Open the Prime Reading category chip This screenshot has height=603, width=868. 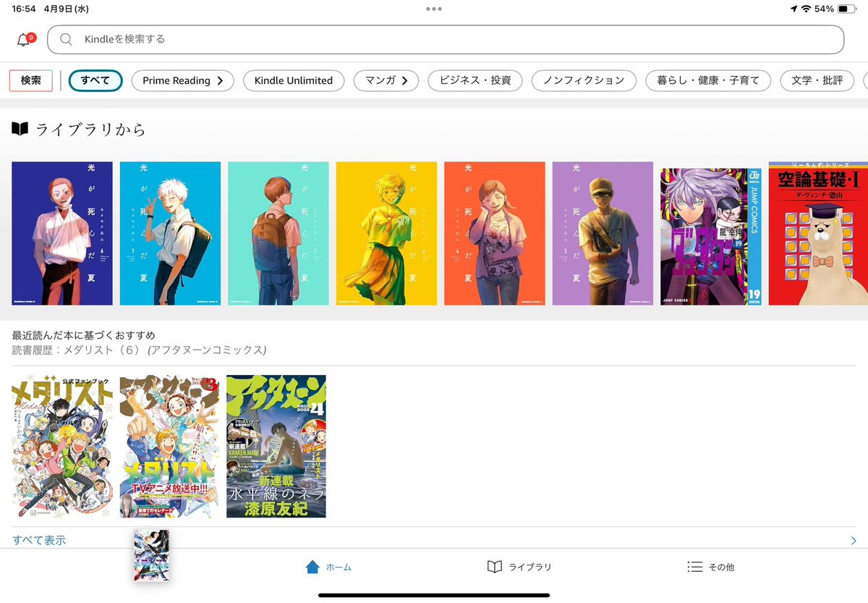tap(183, 80)
